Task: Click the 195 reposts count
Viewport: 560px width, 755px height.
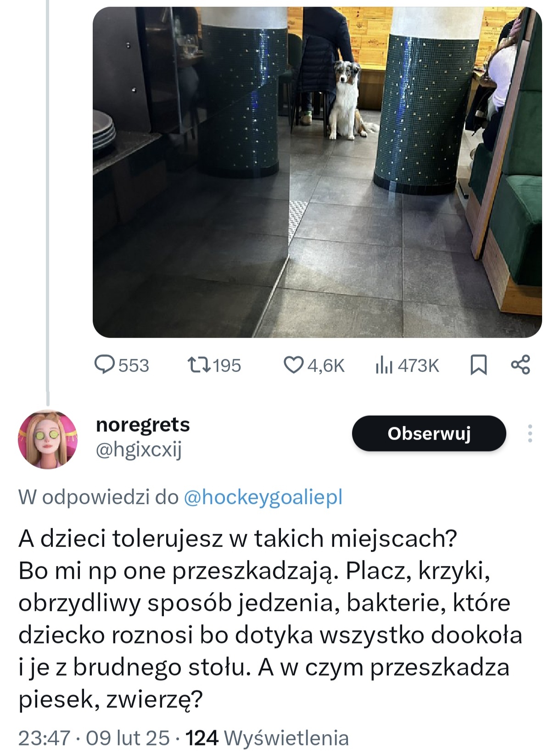Action: 227,366
